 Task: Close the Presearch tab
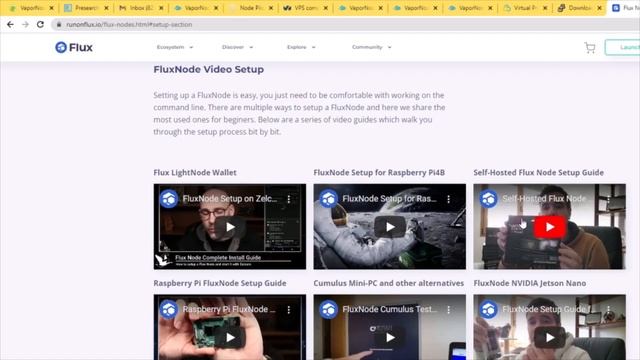106,8
